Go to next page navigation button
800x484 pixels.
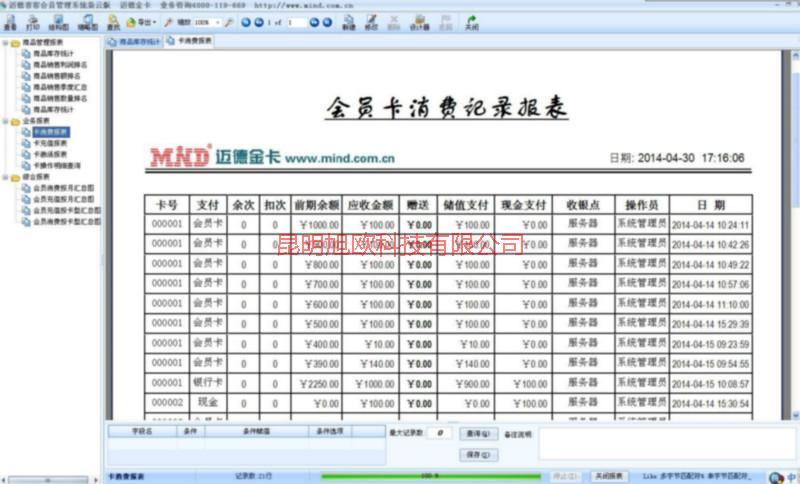point(314,22)
